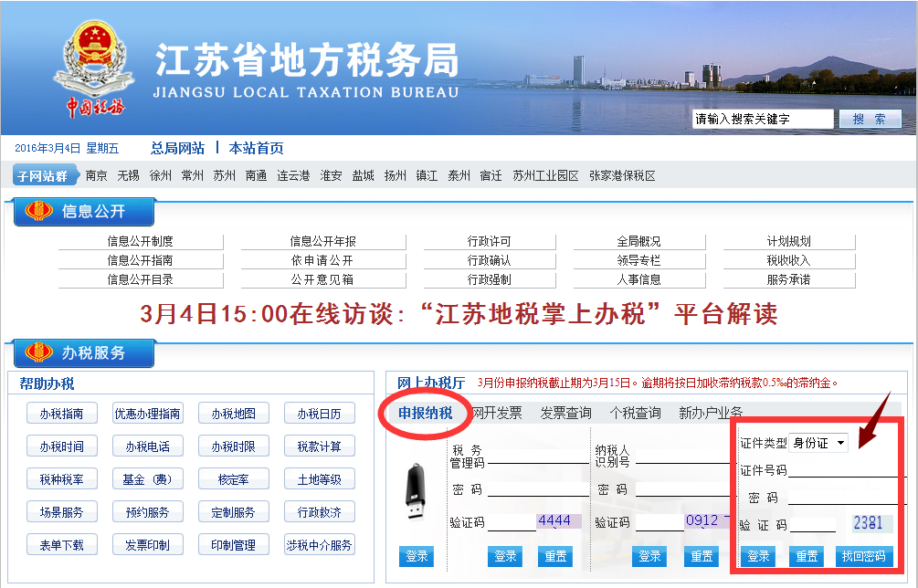Click 登录 in the 证件号码 form
Image resolution: width=918 pixels, height=588 pixels.
(758, 556)
